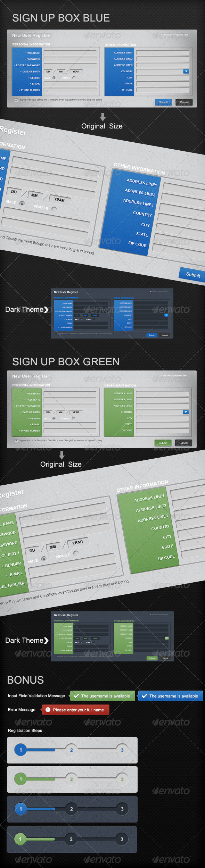Click the exclamation icon in the red error message
Viewport: 205px width, 868px height.
pos(48,710)
